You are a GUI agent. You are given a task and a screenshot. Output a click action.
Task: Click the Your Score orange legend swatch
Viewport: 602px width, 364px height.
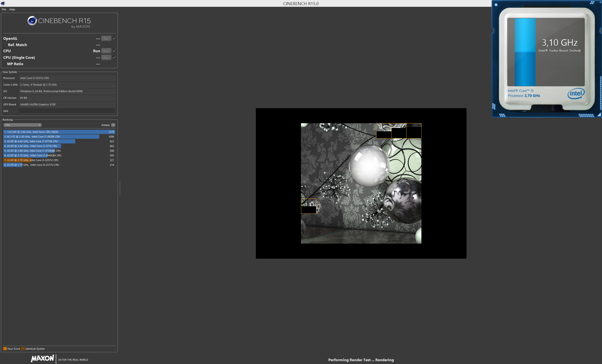tap(5, 349)
